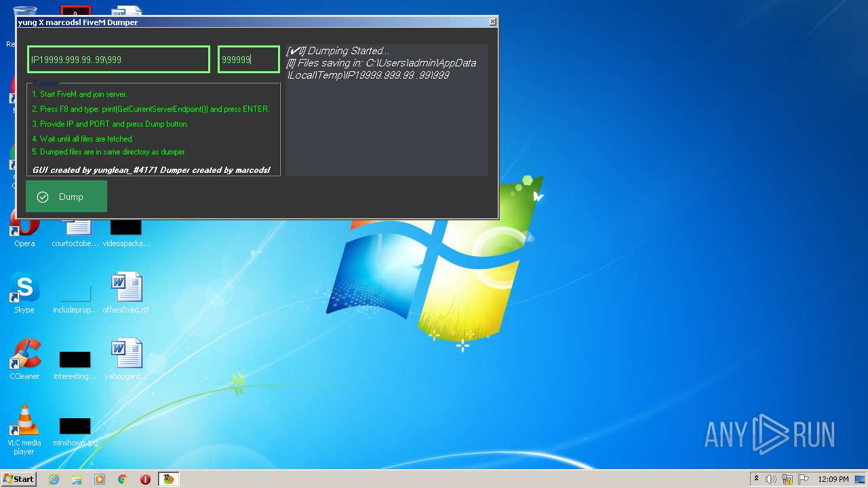Close the FiveM Dumper window
The image size is (868, 488).
point(492,22)
